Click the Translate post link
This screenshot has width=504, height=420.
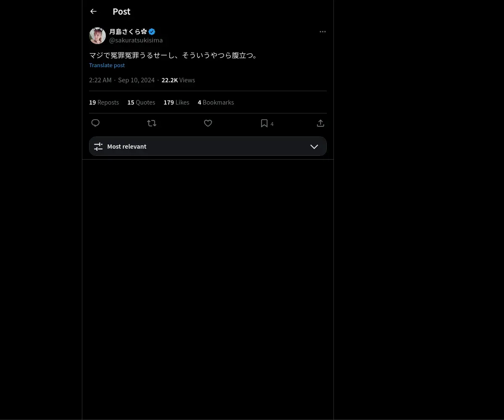point(107,65)
